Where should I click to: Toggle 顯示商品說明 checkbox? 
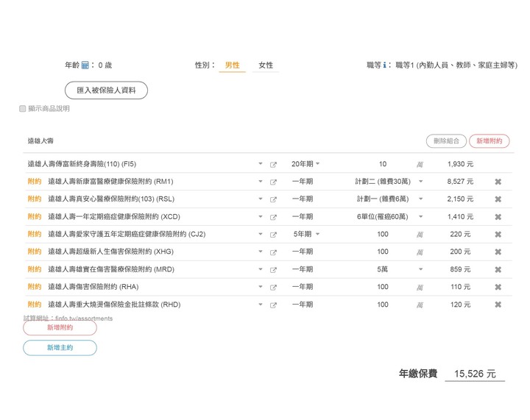click(x=23, y=108)
